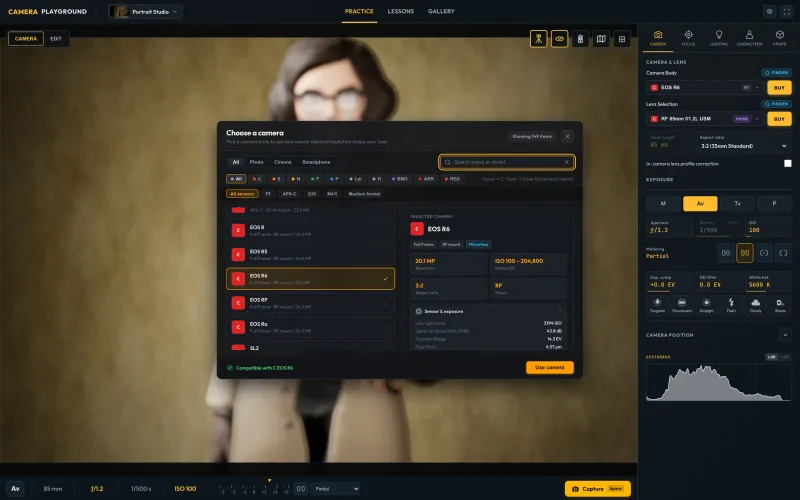Toggle the eye preview icon above viewport
The height and width of the screenshot is (500, 800).
559,39
